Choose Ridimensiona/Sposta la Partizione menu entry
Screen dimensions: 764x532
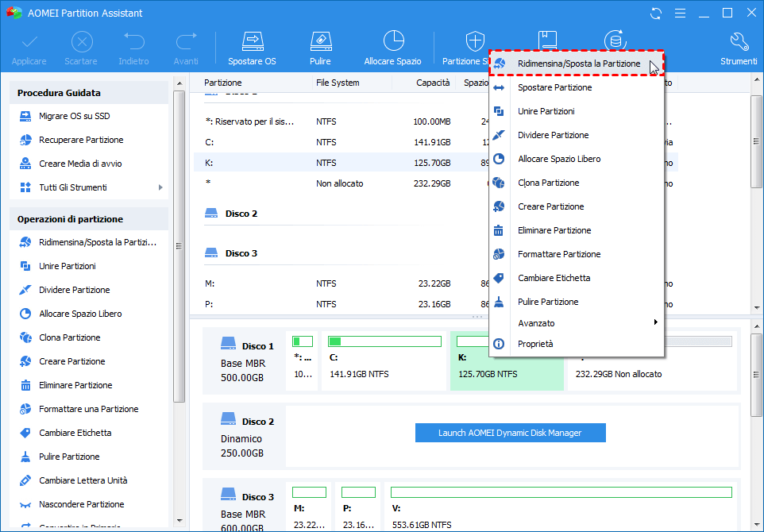tap(577, 64)
